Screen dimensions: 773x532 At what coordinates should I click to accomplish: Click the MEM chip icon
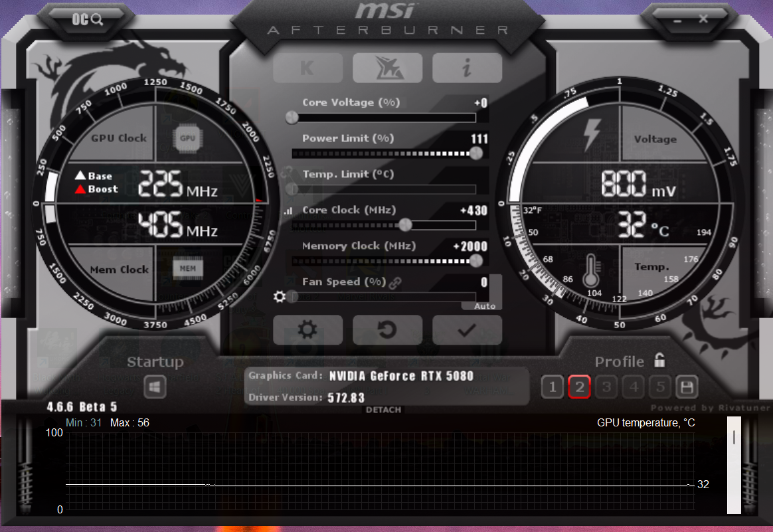(x=187, y=269)
